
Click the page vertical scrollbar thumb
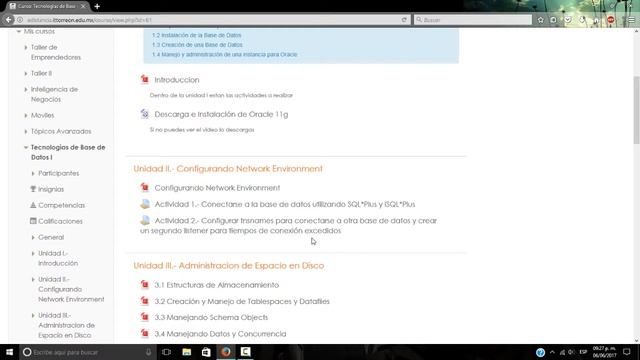tap(636, 110)
